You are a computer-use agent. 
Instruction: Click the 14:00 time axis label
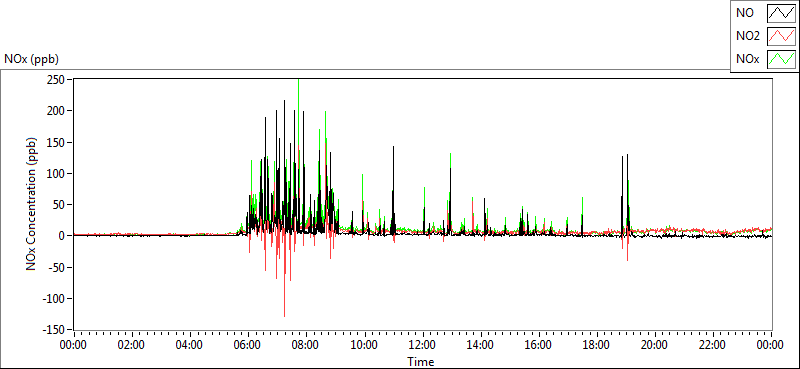481,345
